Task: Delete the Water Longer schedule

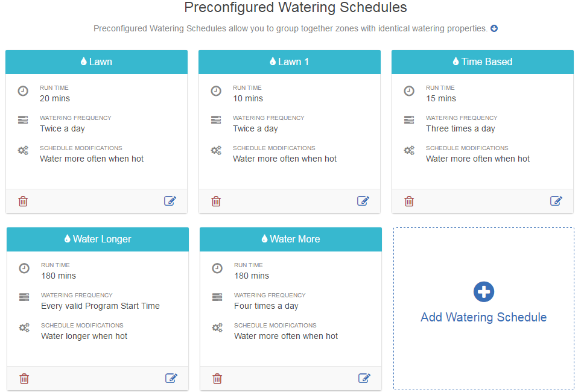Action: coord(24,379)
